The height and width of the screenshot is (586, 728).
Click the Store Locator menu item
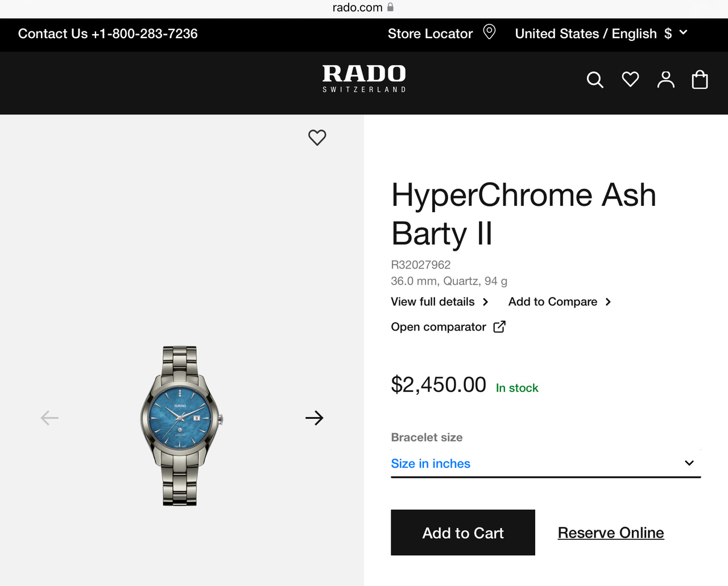tap(430, 34)
